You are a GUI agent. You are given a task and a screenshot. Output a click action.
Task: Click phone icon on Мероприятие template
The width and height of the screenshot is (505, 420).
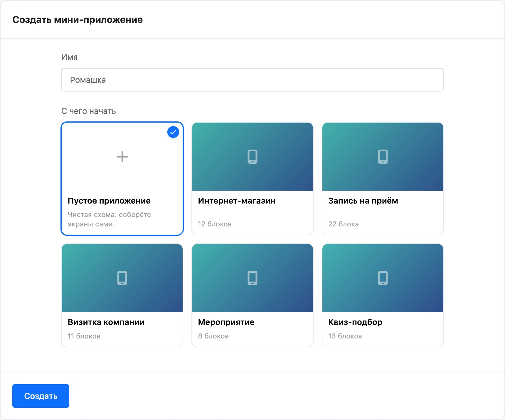click(253, 278)
